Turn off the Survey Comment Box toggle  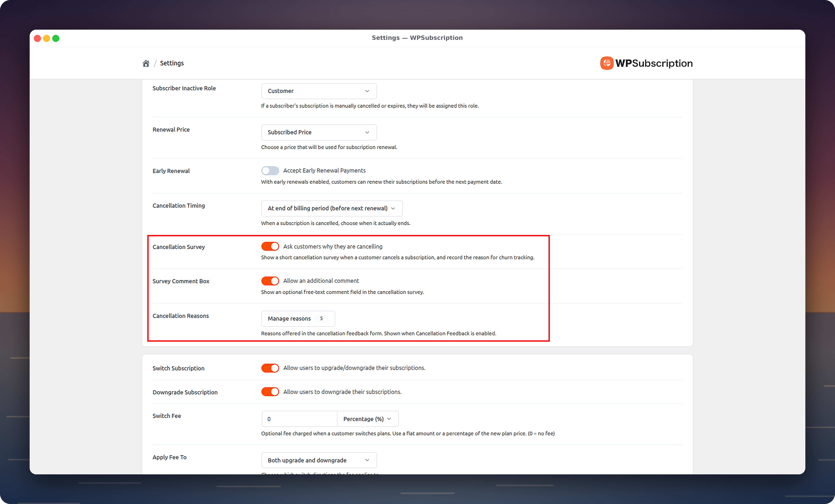(x=270, y=281)
